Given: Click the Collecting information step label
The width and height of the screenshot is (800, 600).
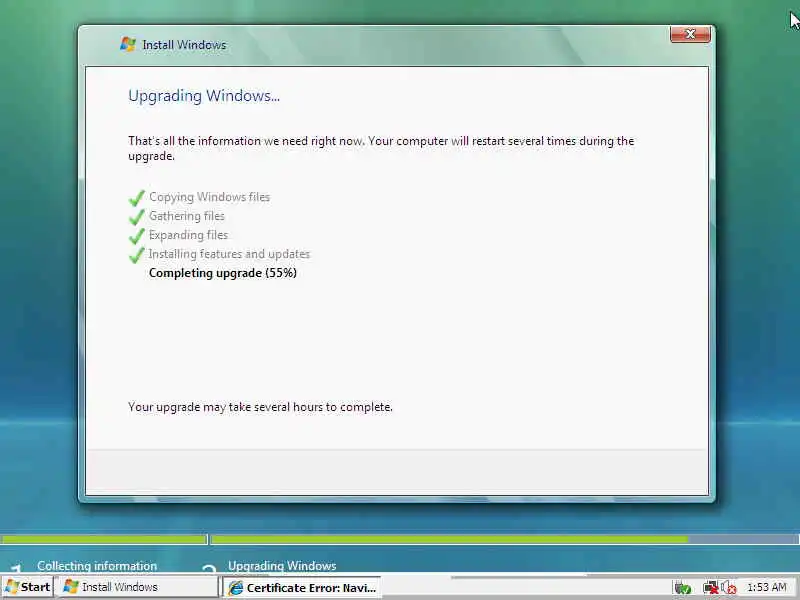Looking at the screenshot, I should tap(97, 565).
